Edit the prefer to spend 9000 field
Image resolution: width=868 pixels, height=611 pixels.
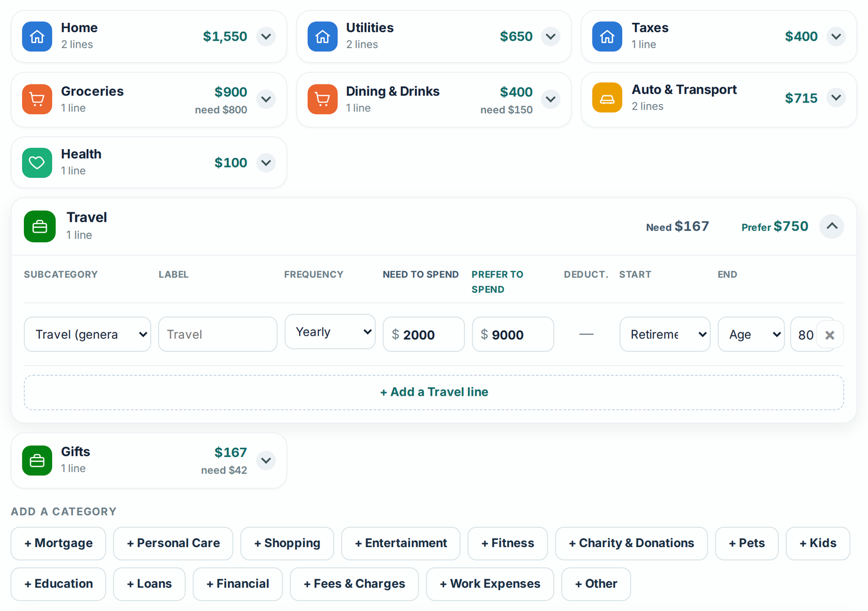[x=513, y=335]
